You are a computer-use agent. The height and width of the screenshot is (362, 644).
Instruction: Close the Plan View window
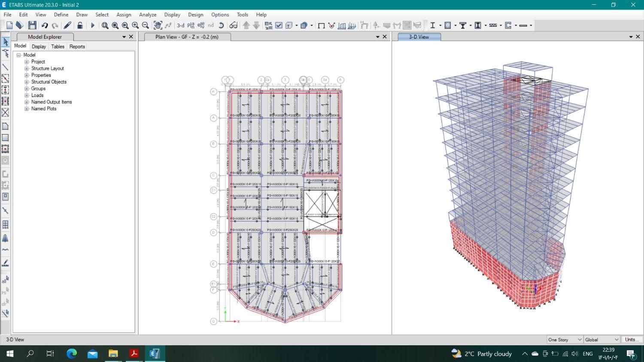(x=385, y=37)
